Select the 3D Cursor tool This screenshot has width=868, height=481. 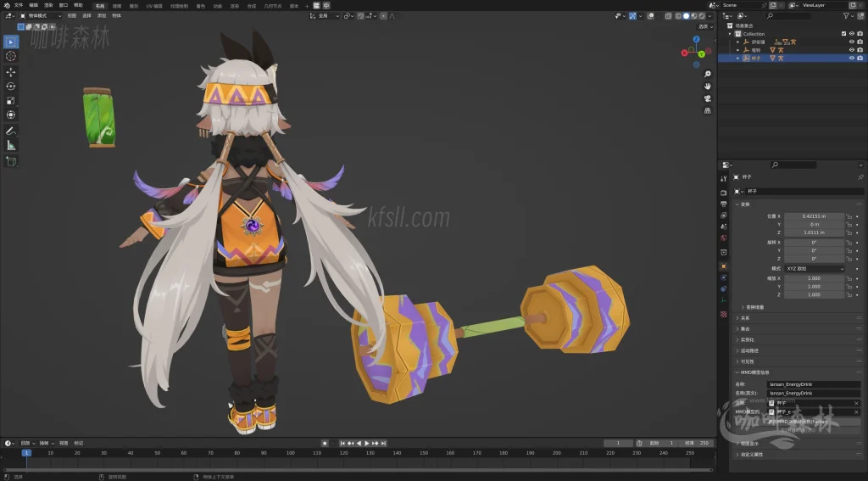tap(11, 56)
